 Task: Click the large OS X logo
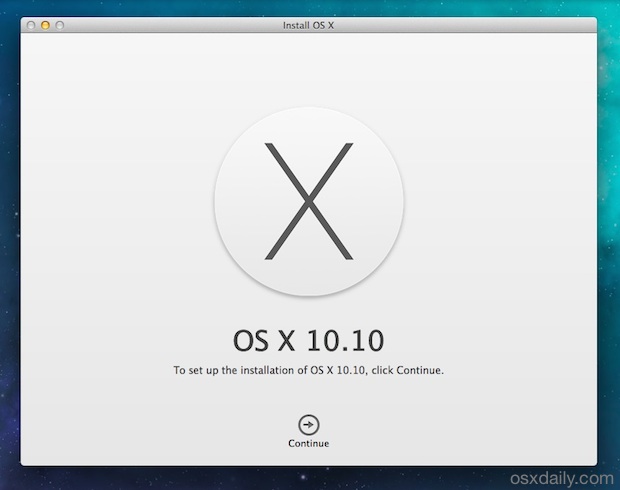(x=309, y=201)
